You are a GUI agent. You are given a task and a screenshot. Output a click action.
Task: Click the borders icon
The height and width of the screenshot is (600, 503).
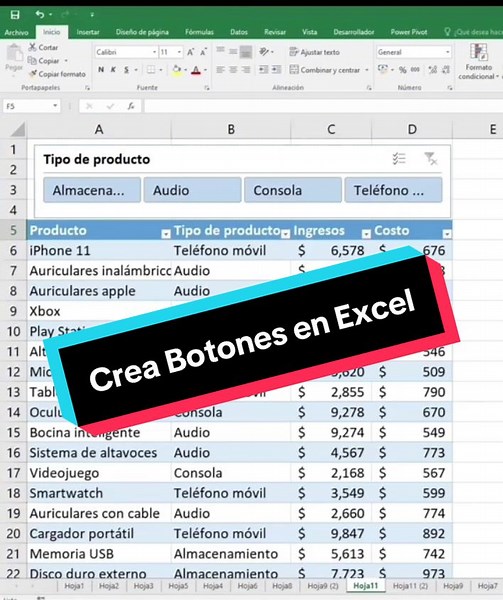[x=151, y=70]
